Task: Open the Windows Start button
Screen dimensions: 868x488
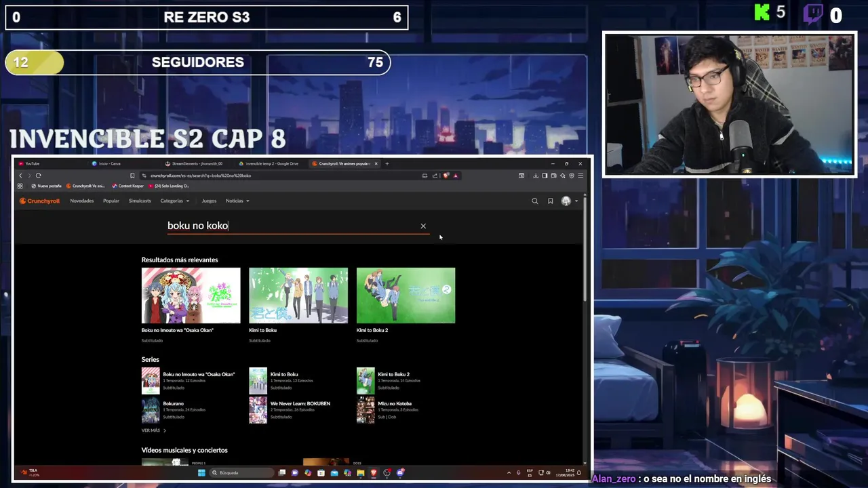Action: pos(201,472)
